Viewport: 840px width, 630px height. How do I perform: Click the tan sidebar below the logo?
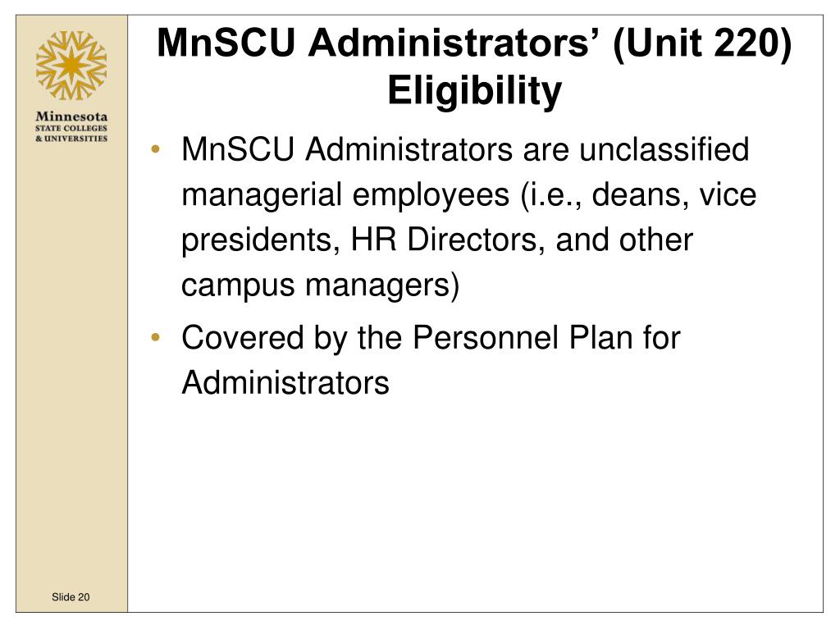[71, 364]
